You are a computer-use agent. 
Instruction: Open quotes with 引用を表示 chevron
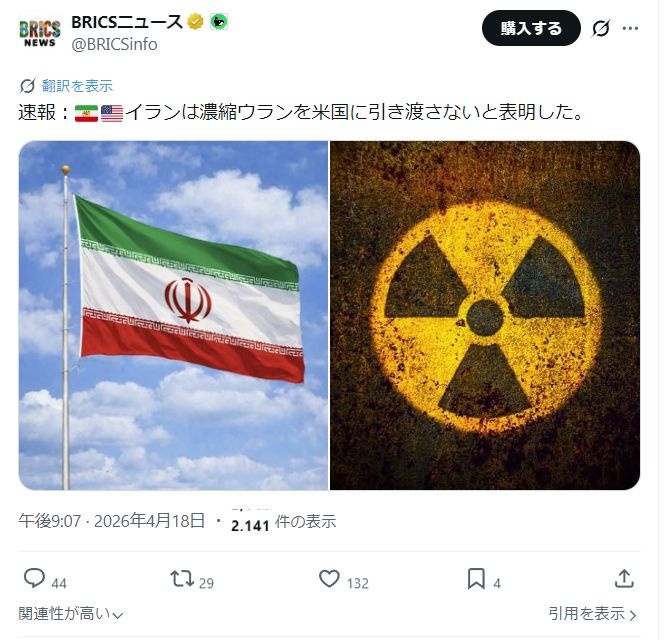click(592, 614)
